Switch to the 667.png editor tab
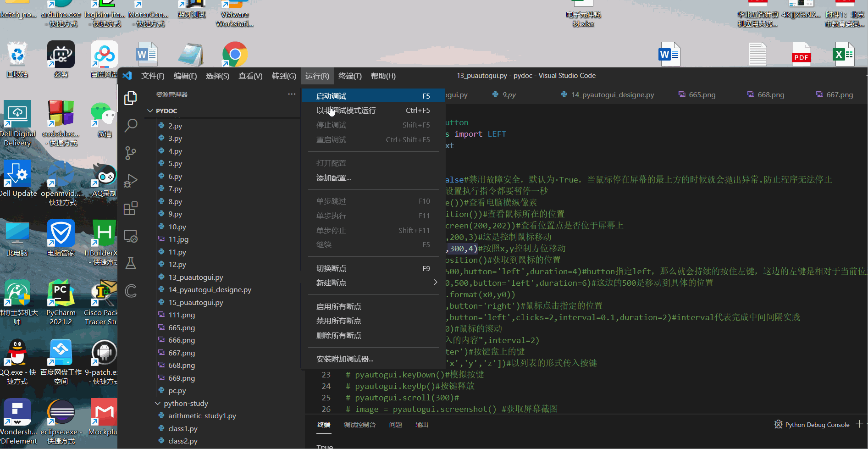This screenshot has height=449, width=868. point(835,94)
